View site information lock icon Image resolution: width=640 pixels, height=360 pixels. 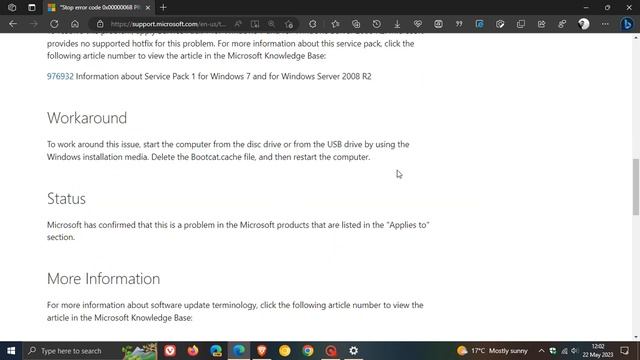point(100,24)
